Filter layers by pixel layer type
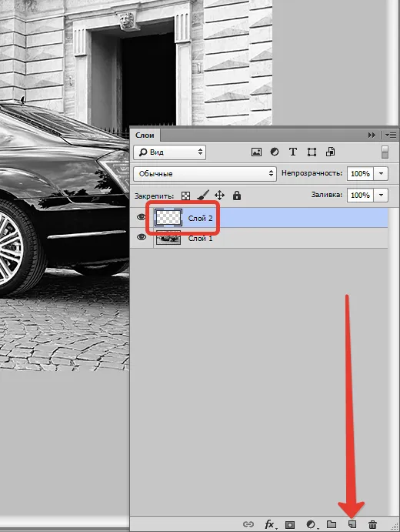400x532 pixels. (x=256, y=152)
